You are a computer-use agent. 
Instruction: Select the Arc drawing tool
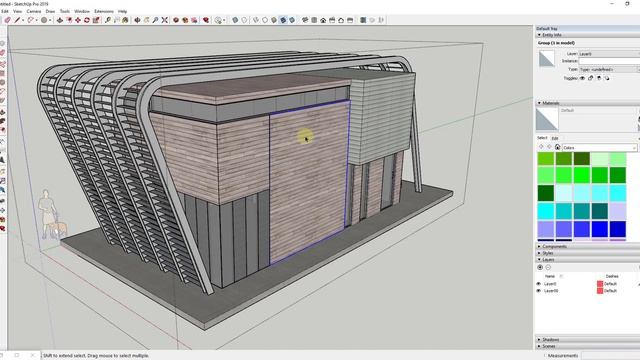pyautogui.click(x=31, y=20)
